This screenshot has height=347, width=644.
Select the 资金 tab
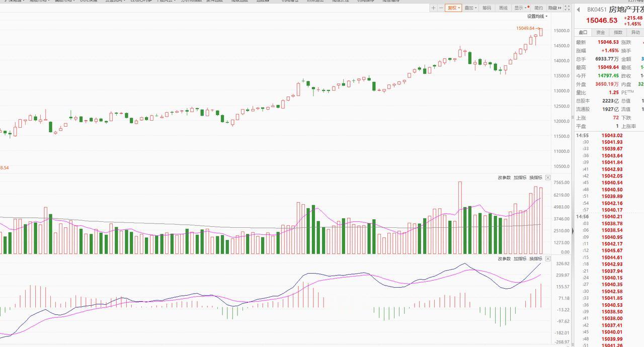coord(601,32)
